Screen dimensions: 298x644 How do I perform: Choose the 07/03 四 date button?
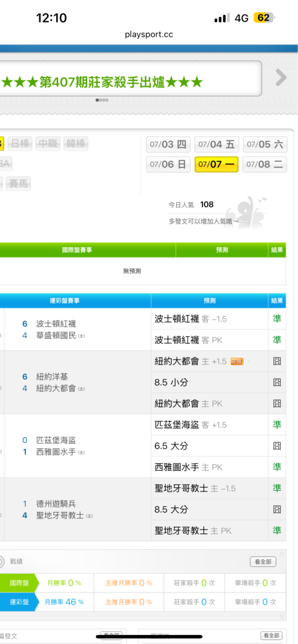pyautogui.click(x=168, y=144)
